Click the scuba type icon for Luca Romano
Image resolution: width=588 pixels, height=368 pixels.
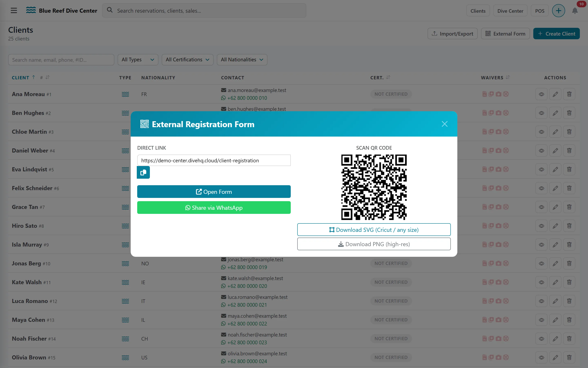[125, 301]
